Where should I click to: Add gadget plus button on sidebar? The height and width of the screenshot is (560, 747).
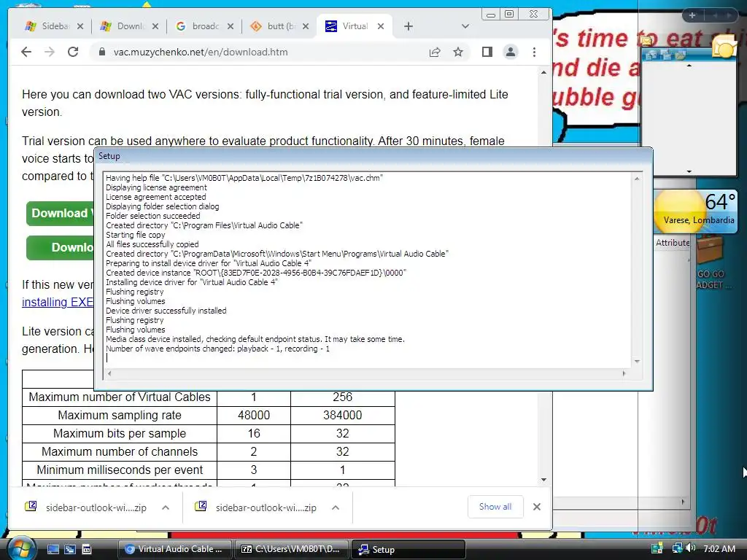[x=692, y=15]
